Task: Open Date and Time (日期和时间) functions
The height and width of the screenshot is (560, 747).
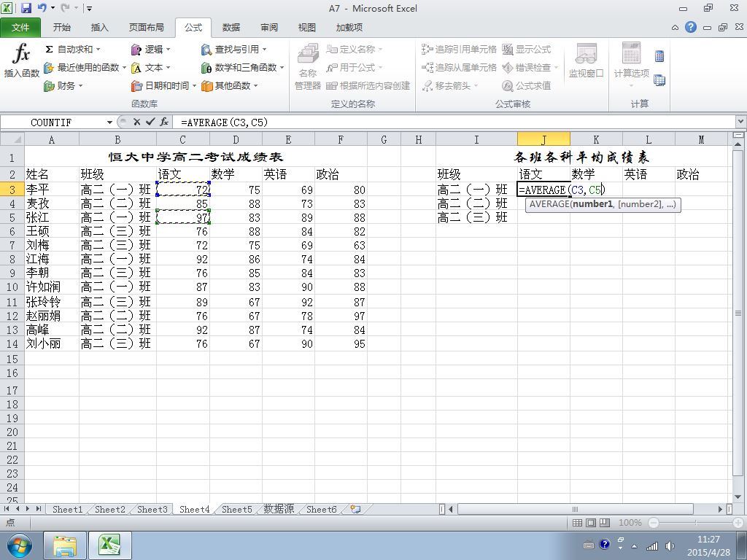Action: click(x=163, y=86)
